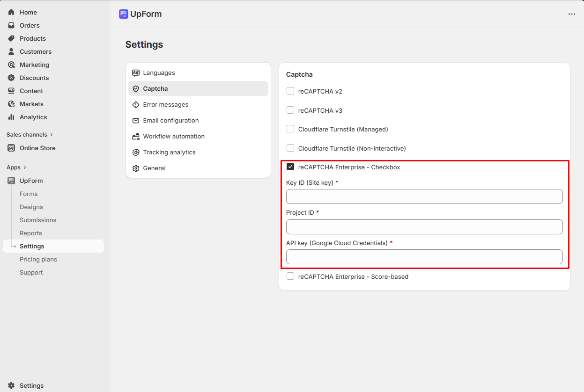Expand the Apps chevron

coord(25,167)
